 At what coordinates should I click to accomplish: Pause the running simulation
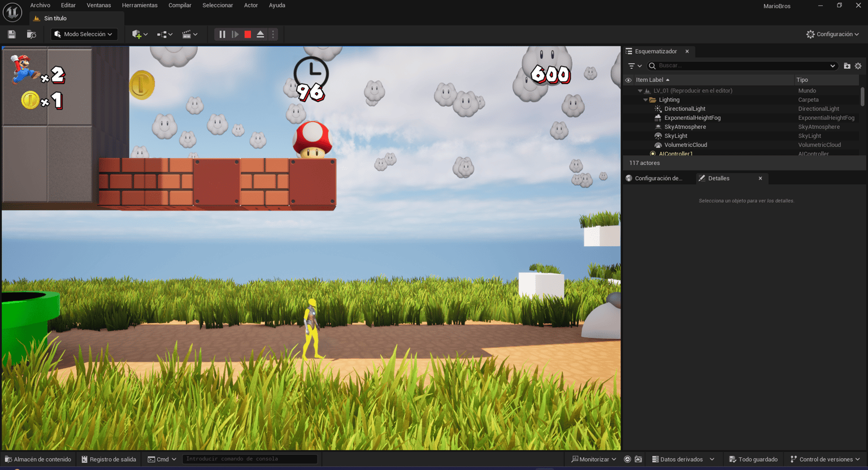pyautogui.click(x=222, y=34)
